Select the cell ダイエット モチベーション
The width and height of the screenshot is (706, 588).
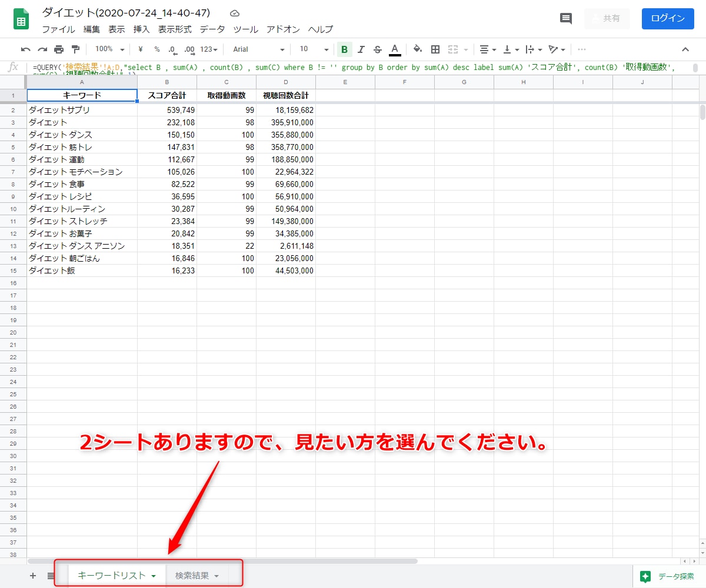point(82,172)
